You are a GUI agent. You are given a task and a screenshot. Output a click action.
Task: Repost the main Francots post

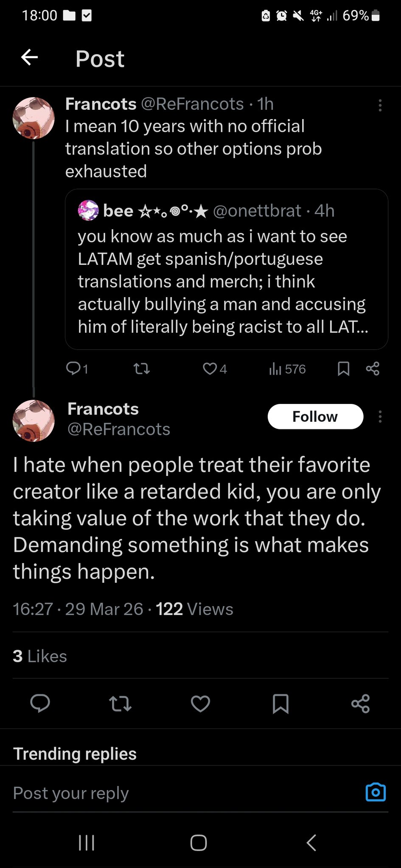click(120, 704)
